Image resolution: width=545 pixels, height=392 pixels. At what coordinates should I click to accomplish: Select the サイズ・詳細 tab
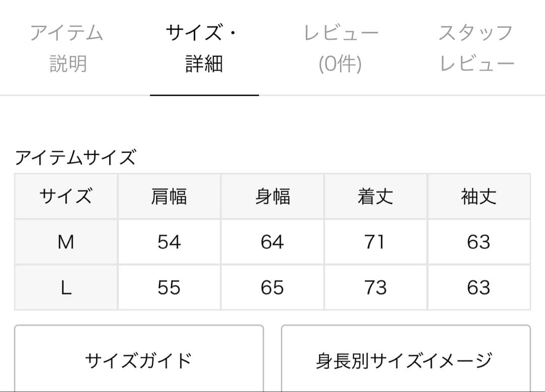click(204, 48)
